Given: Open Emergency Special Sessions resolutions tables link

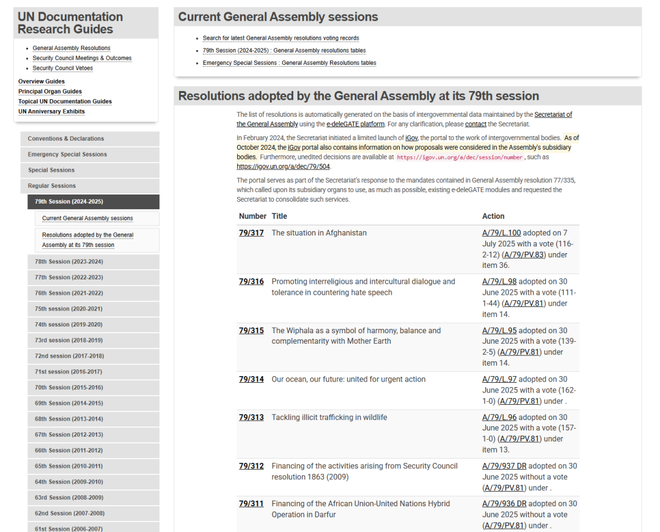Looking at the screenshot, I should point(289,63).
